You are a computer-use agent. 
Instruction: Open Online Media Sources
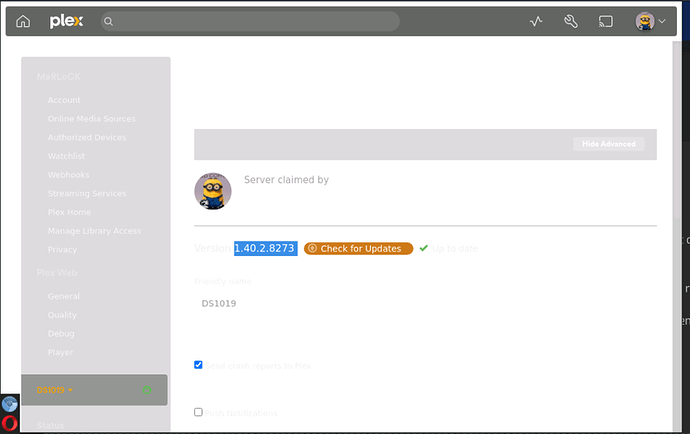(x=92, y=119)
